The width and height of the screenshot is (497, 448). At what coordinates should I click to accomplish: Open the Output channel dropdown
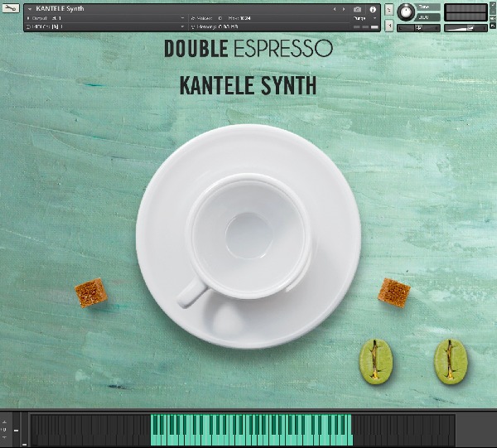coord(182,18)
